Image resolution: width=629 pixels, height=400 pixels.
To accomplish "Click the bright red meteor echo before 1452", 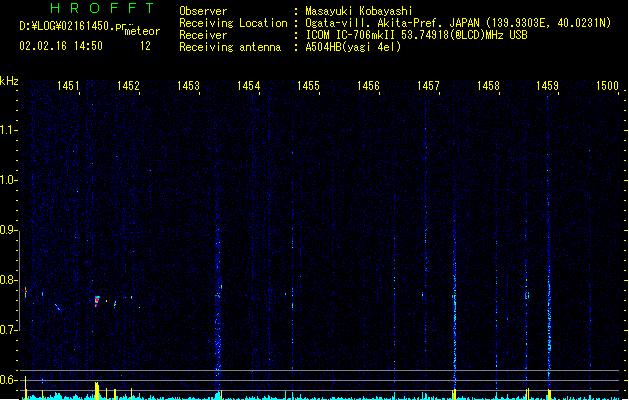I will [x=97, y=301].
